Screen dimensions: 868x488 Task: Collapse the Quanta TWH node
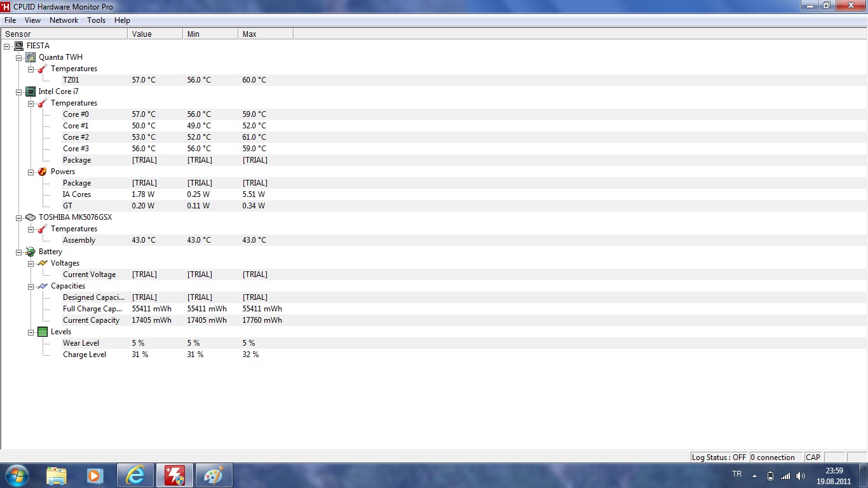click(x=19, y=57)
